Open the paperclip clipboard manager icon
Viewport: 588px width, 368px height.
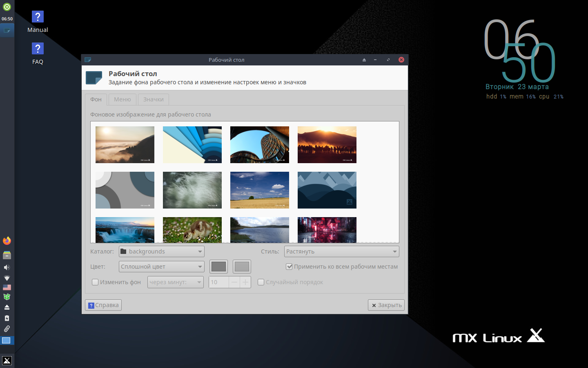pyautogui.click(x=7, y=329)
